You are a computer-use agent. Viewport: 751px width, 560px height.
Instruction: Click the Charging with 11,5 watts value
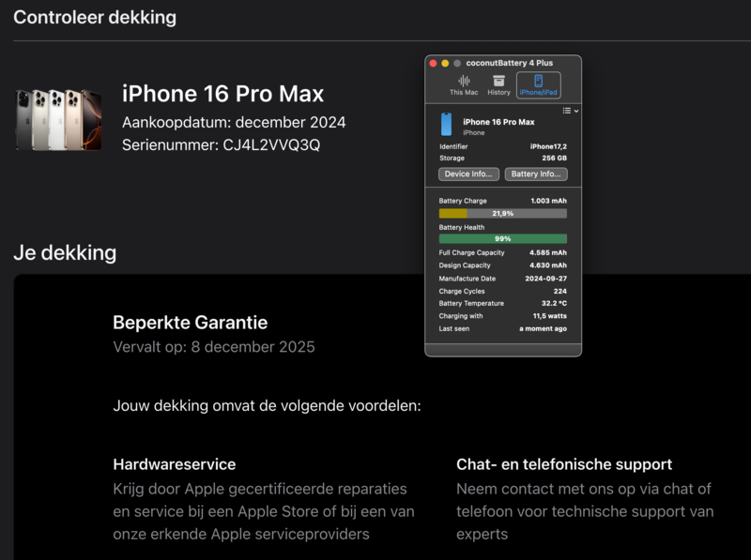550,316
